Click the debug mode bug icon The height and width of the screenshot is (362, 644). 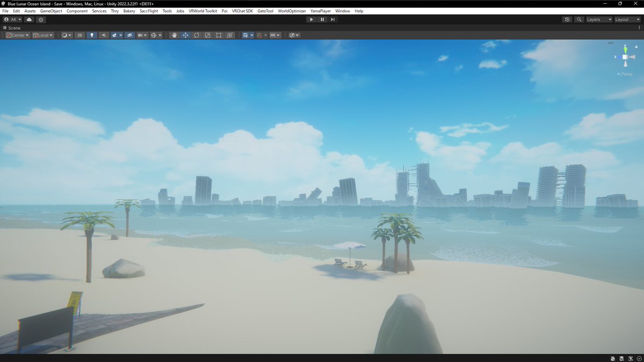pyautogui.click(x=612, y=358)
